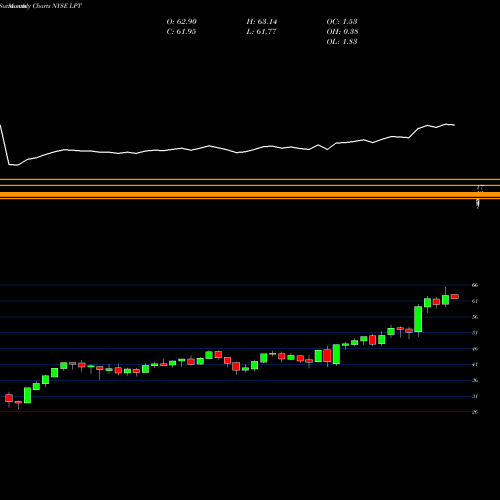
Task: Click the open price 'O: 62.90'
Action: (x=181, y=22)
